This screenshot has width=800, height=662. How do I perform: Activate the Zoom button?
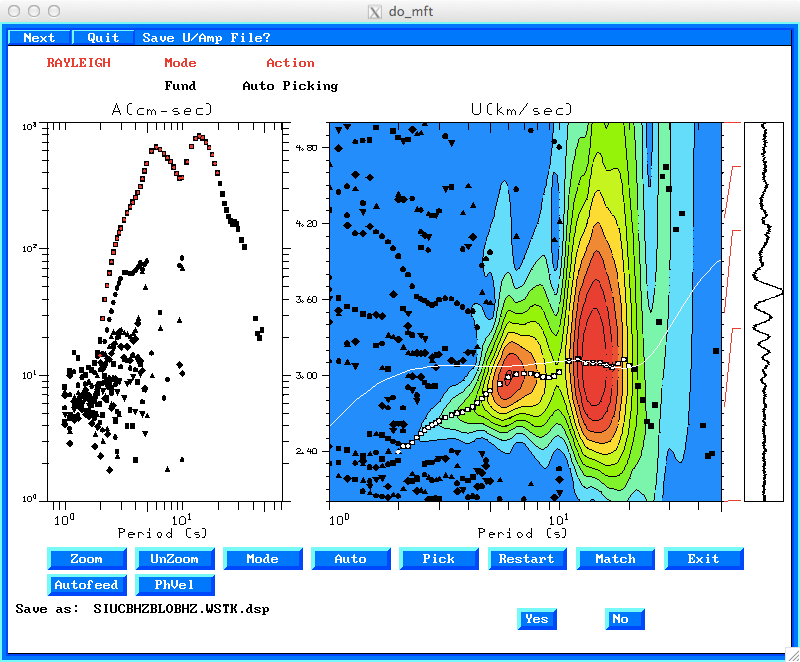pyautogui.click(x=87, y=559)
